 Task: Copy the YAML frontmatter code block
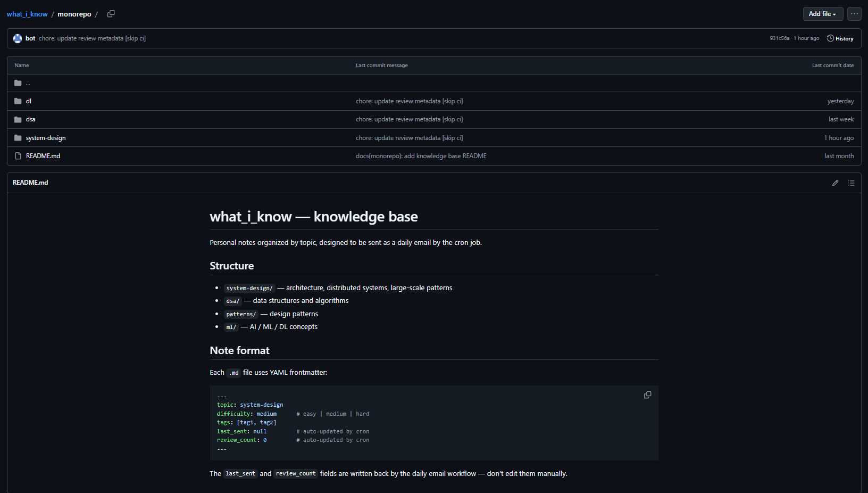pyautogui.click(x=647, y=395)
